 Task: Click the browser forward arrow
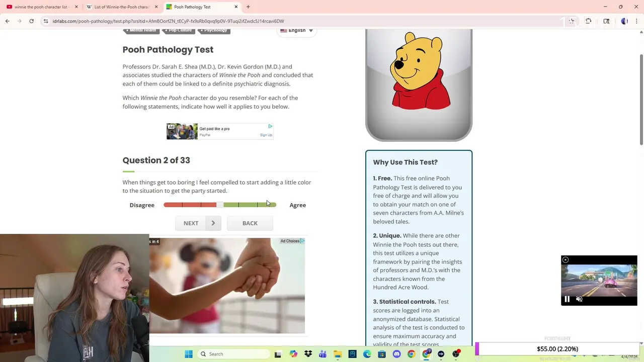pos(20,21)
